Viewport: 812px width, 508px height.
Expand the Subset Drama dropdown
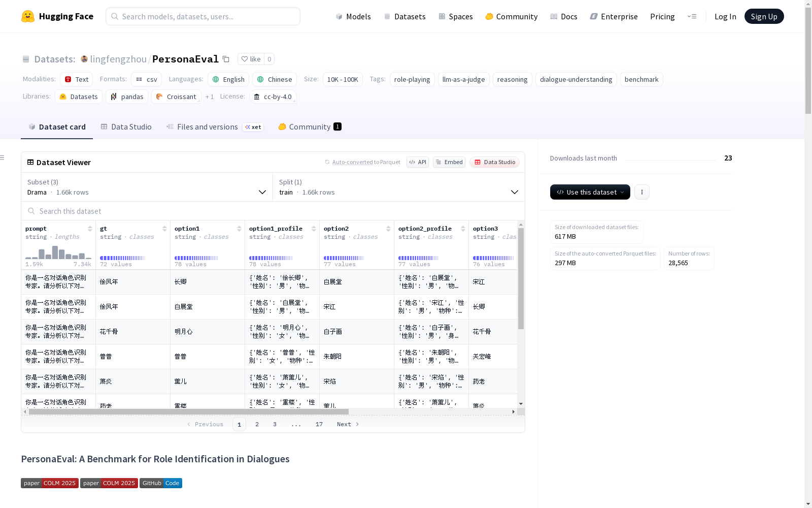point(147,187)
